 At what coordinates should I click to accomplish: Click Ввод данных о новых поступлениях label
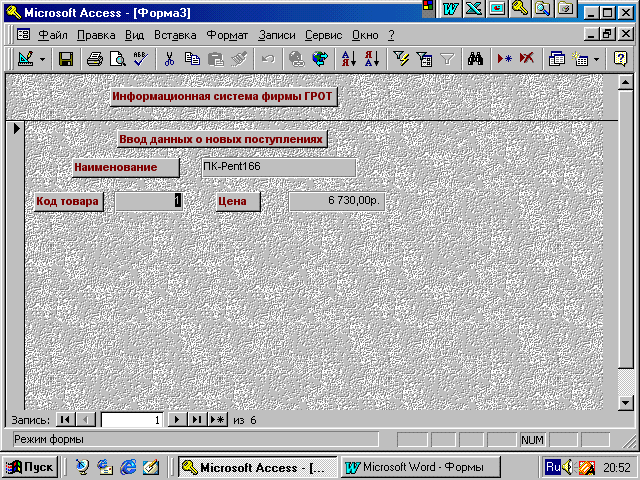[222, 139]
